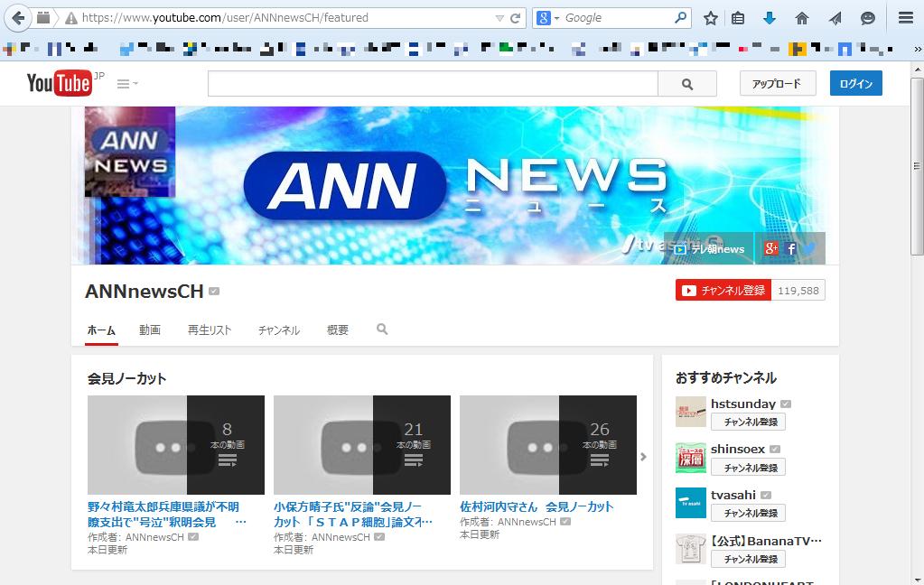Select the 再生リスト tab
Image resolution: width=924 pixels, height=585 pixels.
[210, 330]
